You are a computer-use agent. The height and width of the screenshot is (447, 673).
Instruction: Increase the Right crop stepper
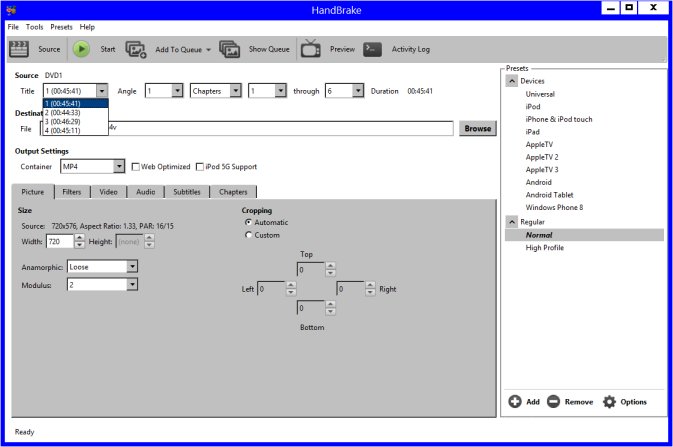click(x=370, y=285)
